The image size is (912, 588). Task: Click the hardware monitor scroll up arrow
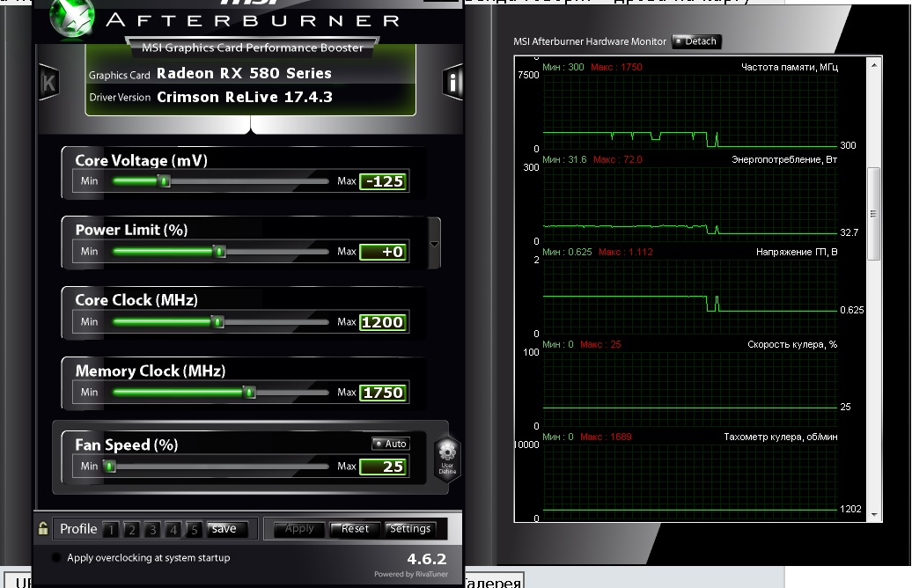tap(873, 65)
